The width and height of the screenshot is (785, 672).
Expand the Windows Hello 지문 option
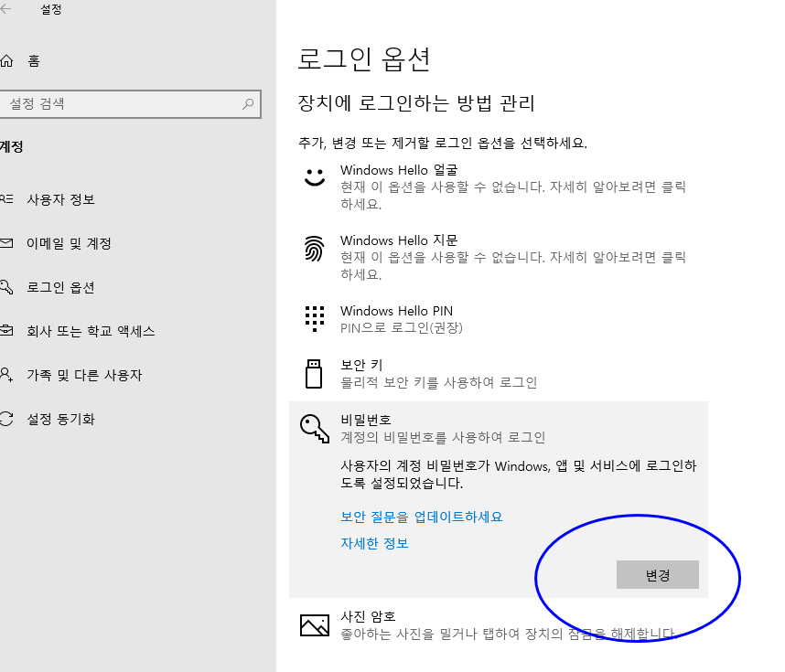coord(498,257)
